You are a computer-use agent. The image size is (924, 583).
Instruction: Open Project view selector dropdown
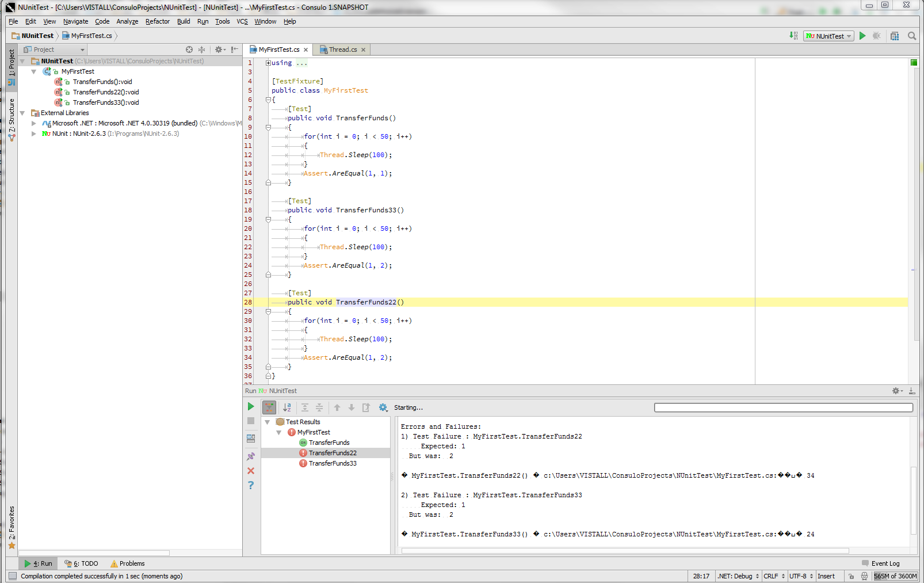click(x=54, y=49)
